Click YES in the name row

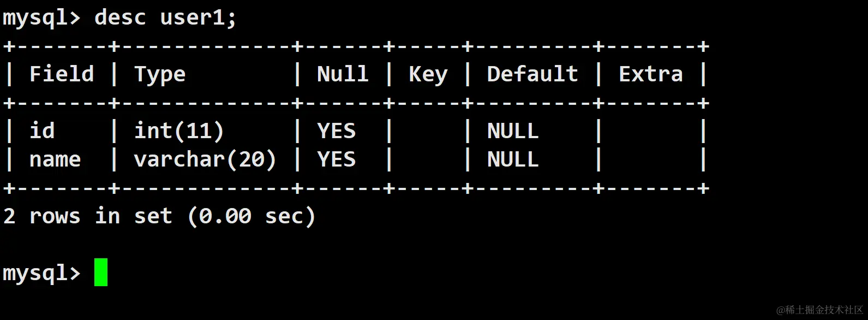(x=336, y=159)
